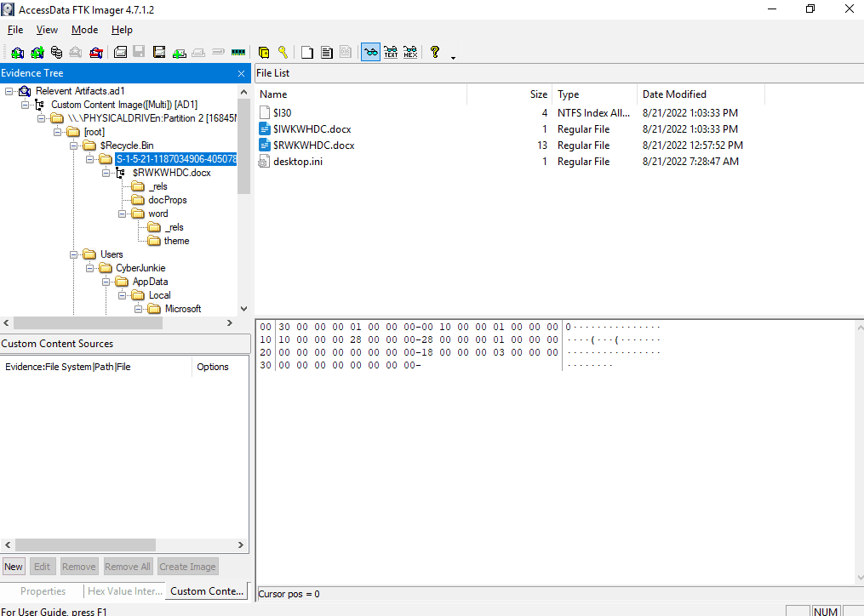Screen dimensions: 864x616
Task: Select $RWKWHDC.docx in file list
Action: click(x=313, y=145)
